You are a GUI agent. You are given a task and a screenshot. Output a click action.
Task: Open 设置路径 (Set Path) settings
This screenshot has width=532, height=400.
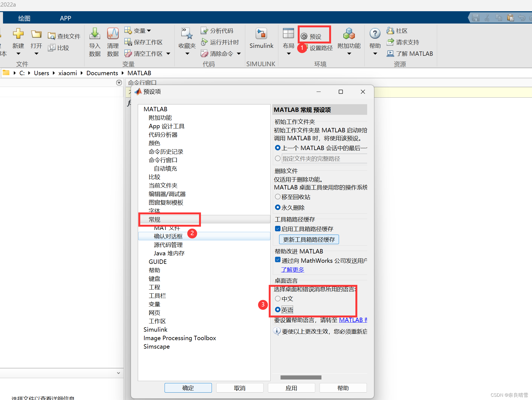(x=321, y=48)
